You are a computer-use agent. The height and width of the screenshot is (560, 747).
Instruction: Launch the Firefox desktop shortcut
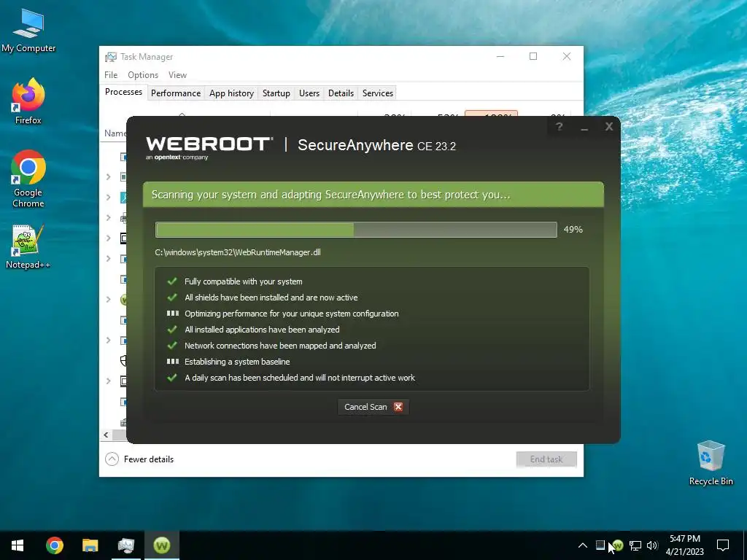28,101
